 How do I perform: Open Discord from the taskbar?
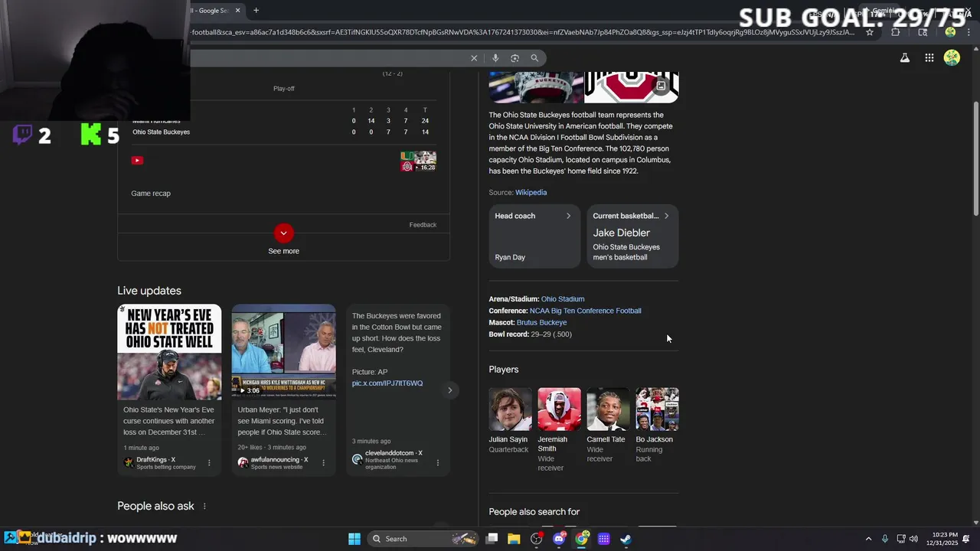559,539
